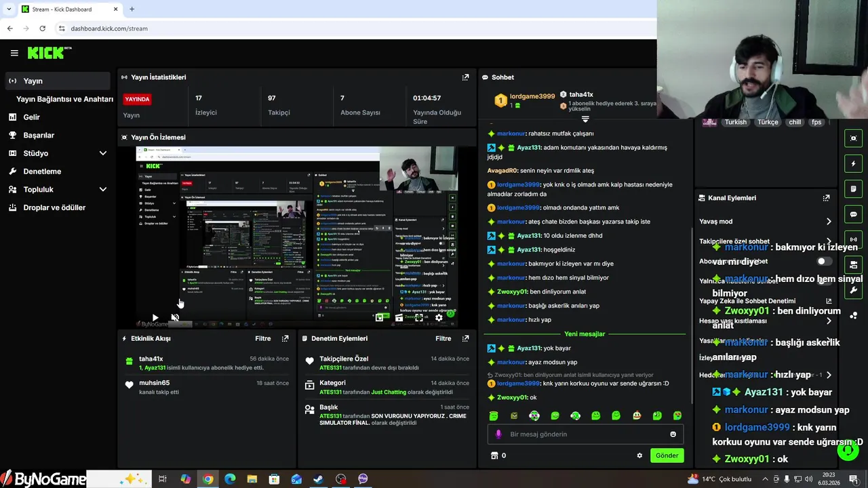Mute the stream preview audio
The image size is (868, 488).
(x=175, y=317)
